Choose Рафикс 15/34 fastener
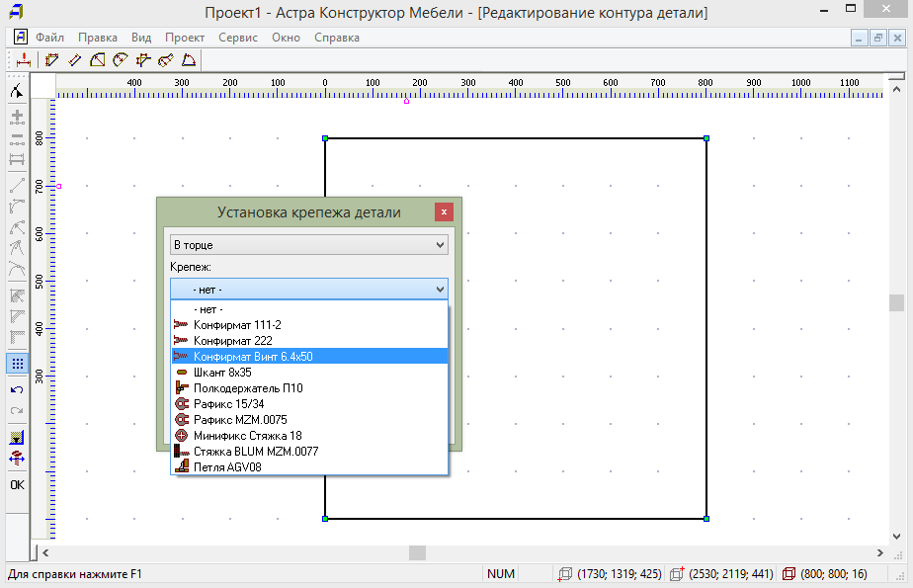Viewport: 913px width, 588px height. (x=309, y=404)
